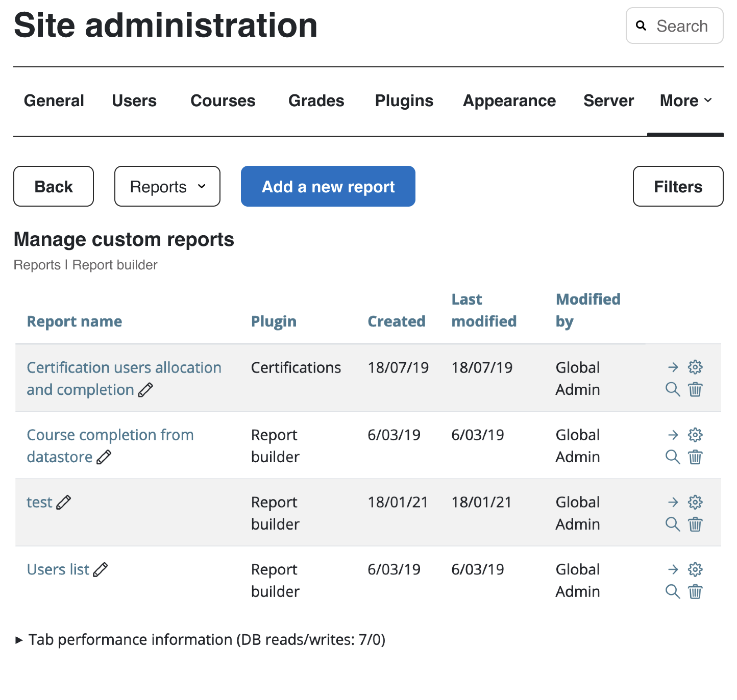
Task: Click the Back button
Action: coord(54,186)
